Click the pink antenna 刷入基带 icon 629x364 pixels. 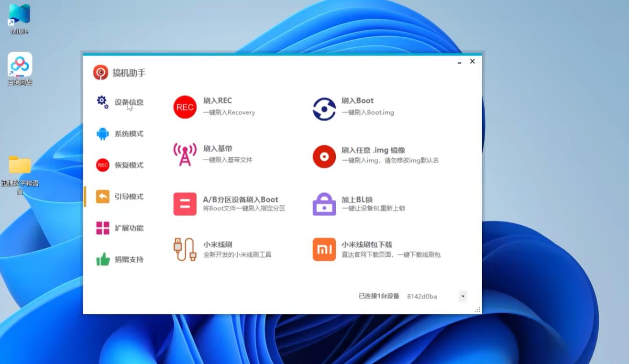pos(185,154)
